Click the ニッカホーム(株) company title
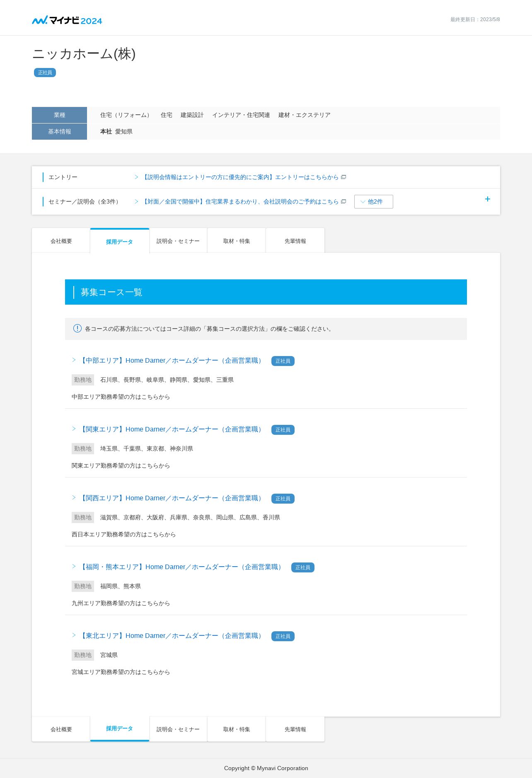The image size is (532, 778). tap(84, 54)
